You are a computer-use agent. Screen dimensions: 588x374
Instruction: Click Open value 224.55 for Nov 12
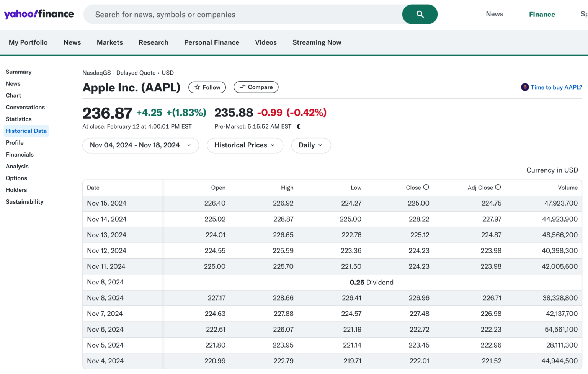tap(215, 251)
